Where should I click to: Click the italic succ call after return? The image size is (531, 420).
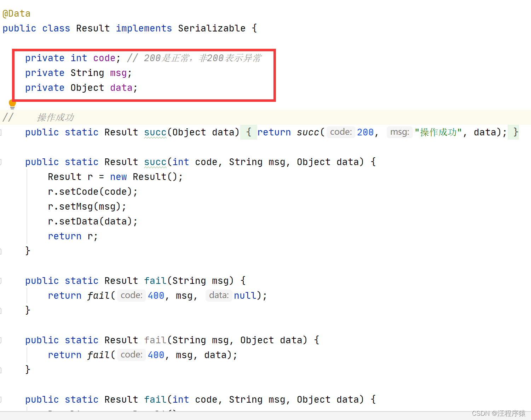tap(308, 132)
